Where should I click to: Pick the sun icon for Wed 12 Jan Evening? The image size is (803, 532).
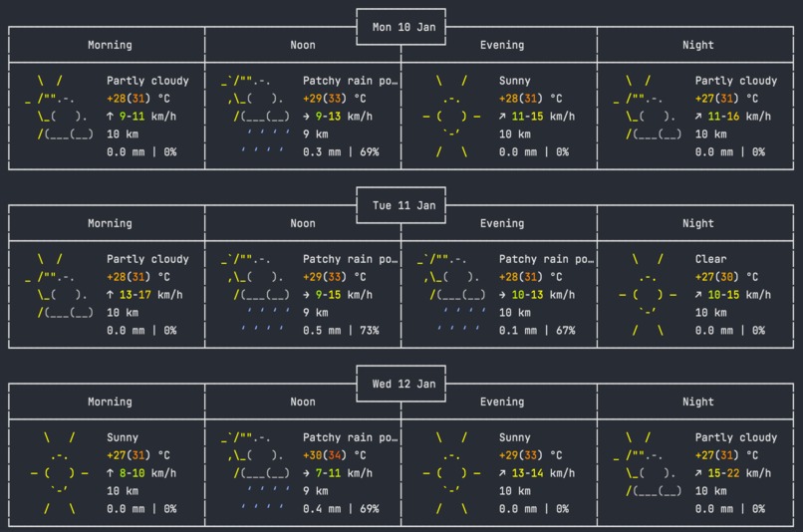[451, 473]
